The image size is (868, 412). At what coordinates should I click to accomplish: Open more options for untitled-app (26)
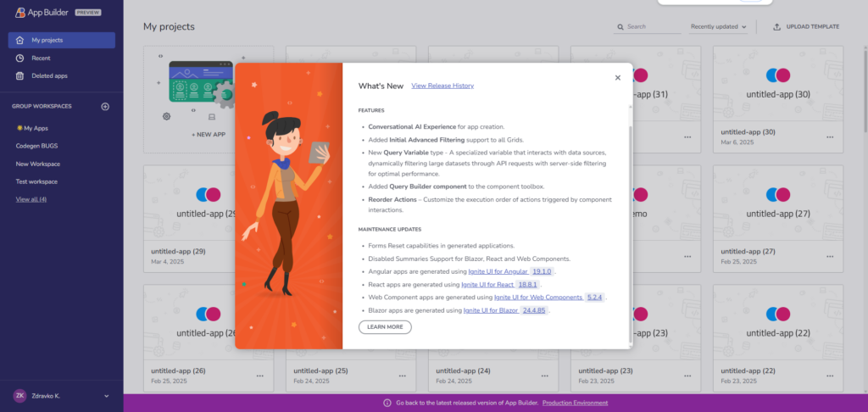click(x=259, y=376)
